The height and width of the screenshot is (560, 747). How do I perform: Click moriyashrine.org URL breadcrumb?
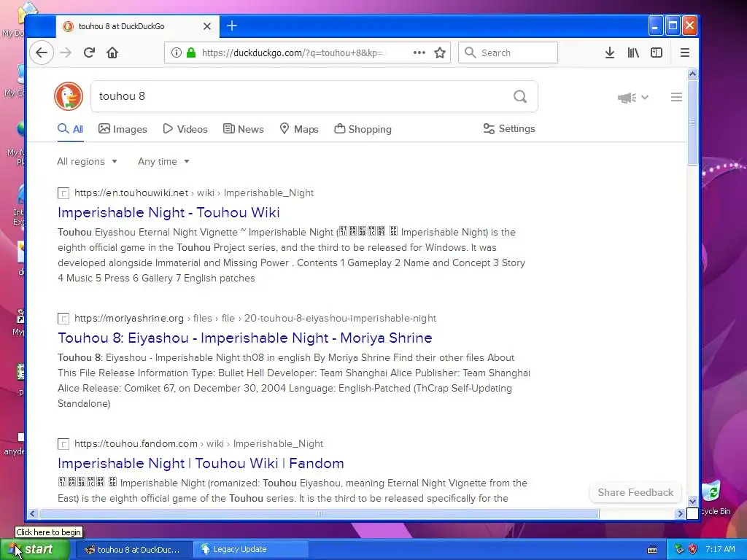point(255,318)
